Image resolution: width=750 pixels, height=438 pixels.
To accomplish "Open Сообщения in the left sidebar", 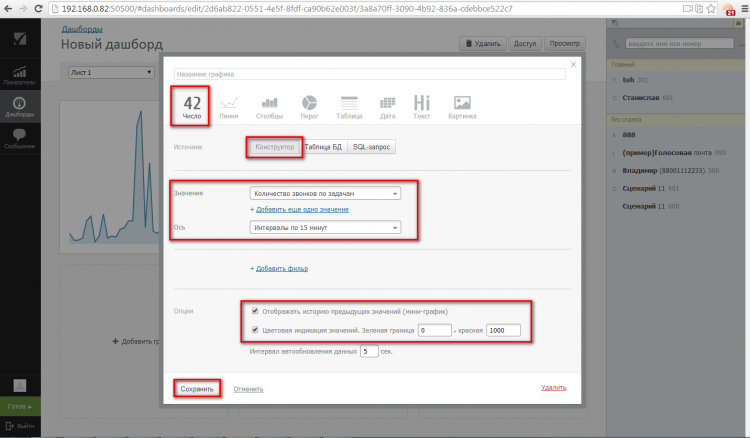I will coord(19,137).
